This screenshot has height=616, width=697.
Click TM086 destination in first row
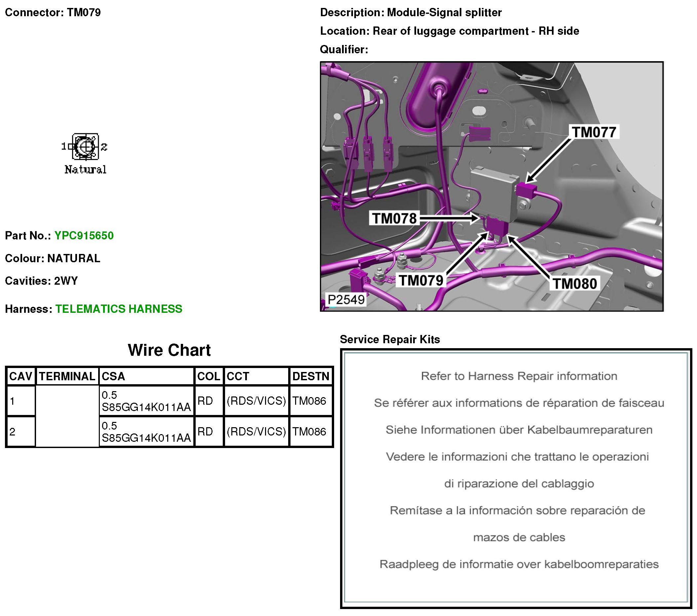tap(309, 401)
